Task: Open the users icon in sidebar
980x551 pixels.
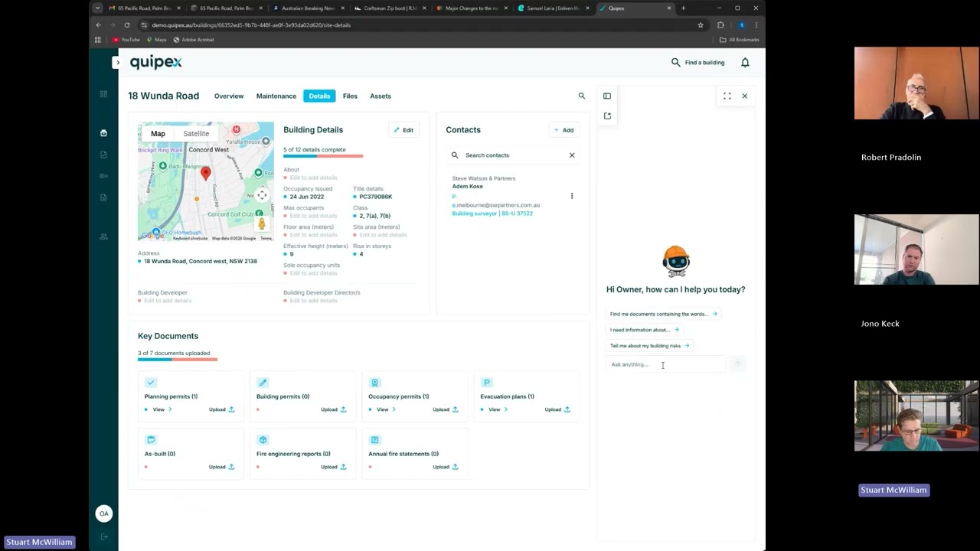Action: pos(103,236)
